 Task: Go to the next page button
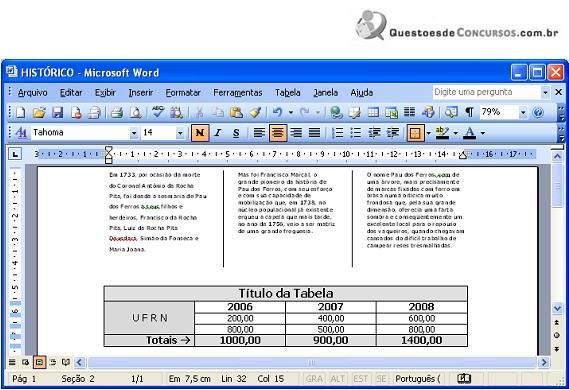pyautogui.click(x=557, y=349)
